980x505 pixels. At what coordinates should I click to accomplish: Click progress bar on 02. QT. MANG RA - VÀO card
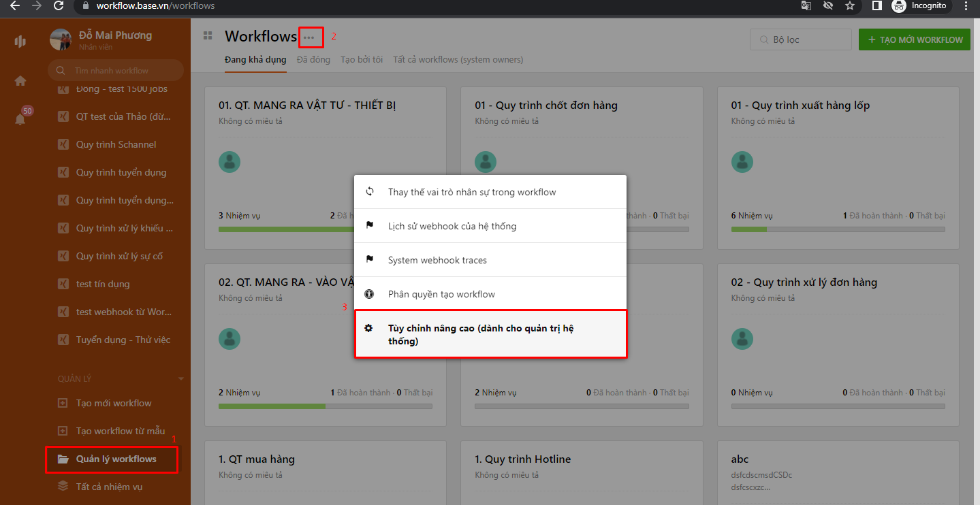click(x=326, y=406)
